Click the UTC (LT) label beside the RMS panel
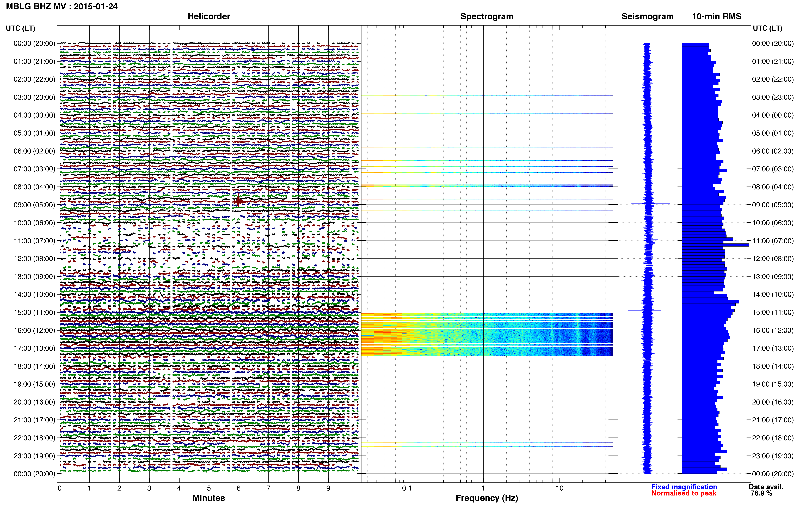 (767, 28)
